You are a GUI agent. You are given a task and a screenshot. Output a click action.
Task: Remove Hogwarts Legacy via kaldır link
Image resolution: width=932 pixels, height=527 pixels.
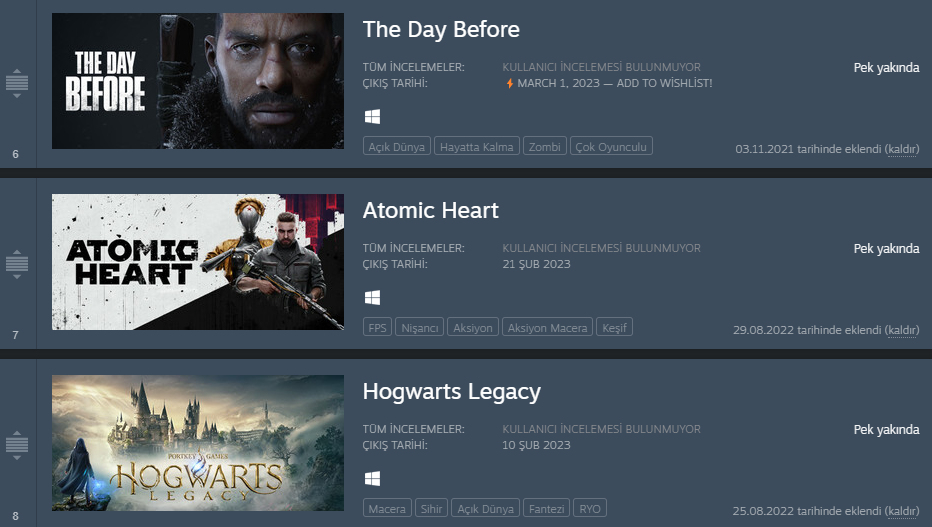902,511
